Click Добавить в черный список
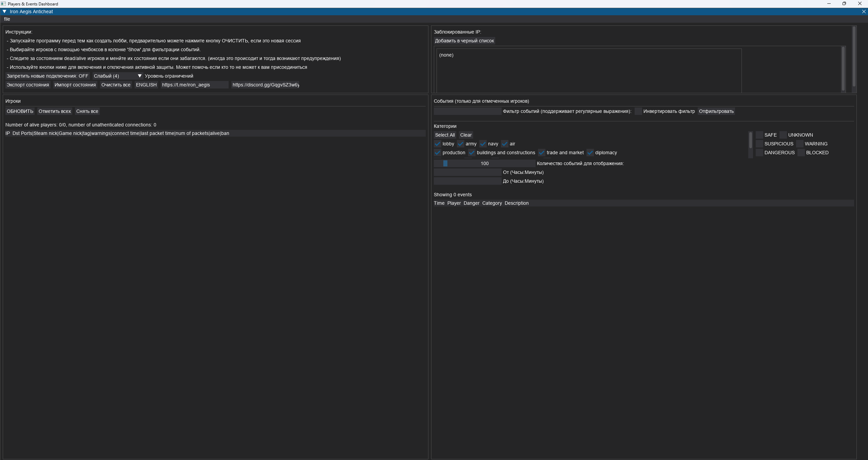Viewport: 868px width, 460px height. (x=464, y=40)
